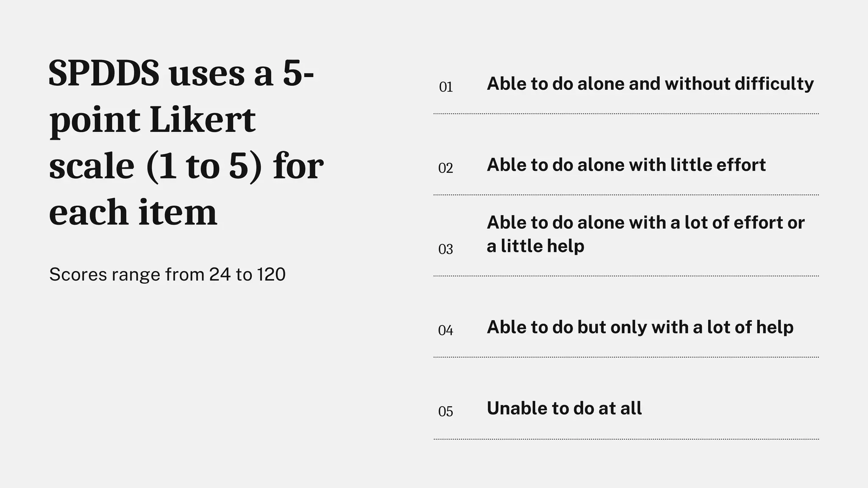
Task: Click the dotted divider below item 04
Action: click(626, 357)
